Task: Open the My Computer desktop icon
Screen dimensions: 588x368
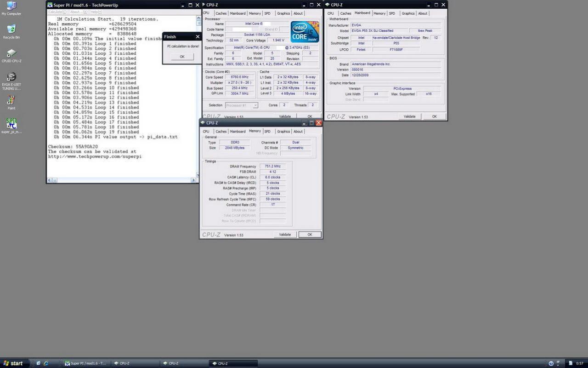Action: pos(11,8)
